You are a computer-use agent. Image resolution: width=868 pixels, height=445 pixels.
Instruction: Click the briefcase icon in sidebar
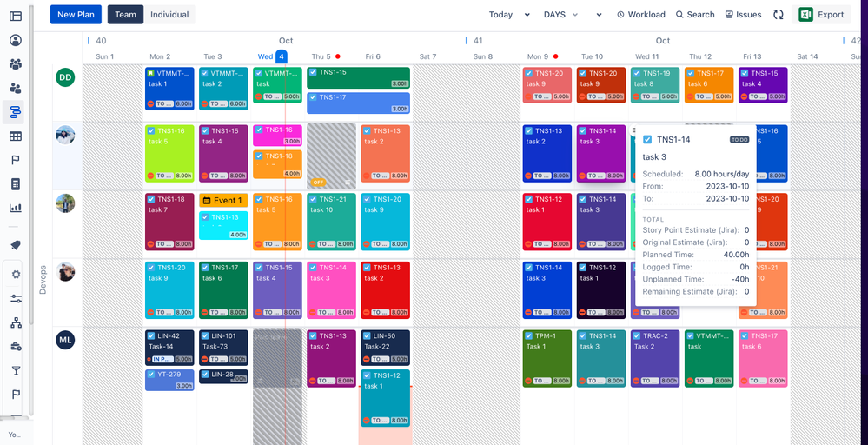[16, 347]
